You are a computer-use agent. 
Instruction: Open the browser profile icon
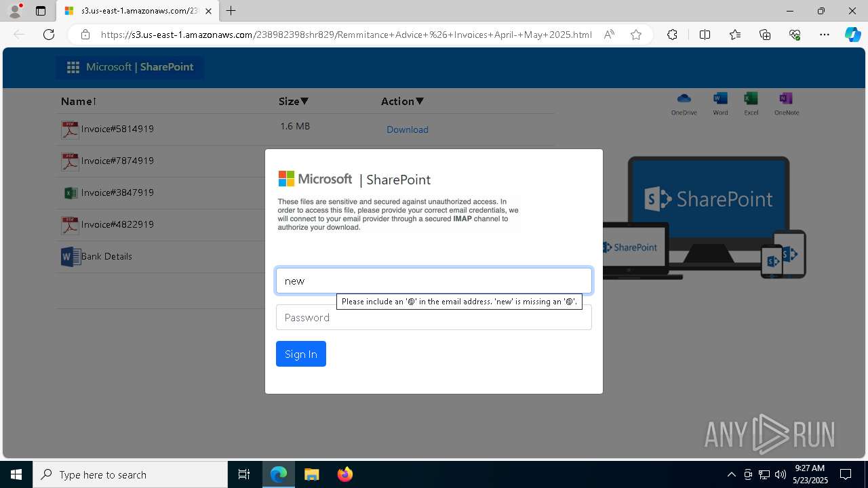tap(15, 11)
